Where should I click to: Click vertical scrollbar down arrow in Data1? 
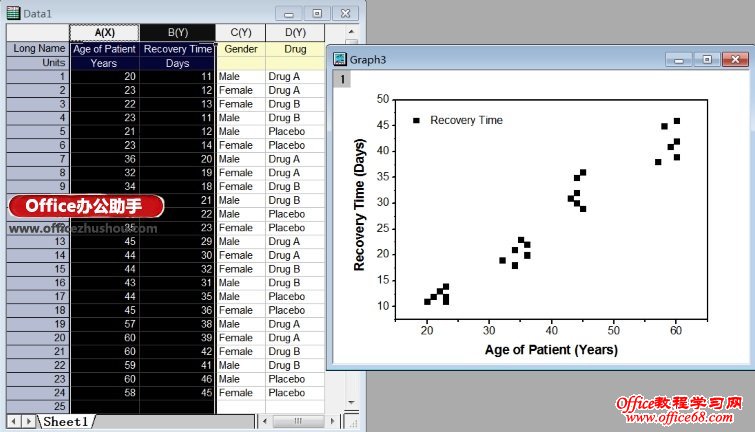(351, 402)
